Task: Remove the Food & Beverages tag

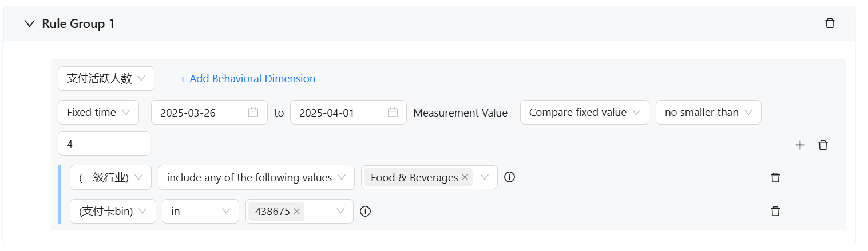Action: coord(465,177)
